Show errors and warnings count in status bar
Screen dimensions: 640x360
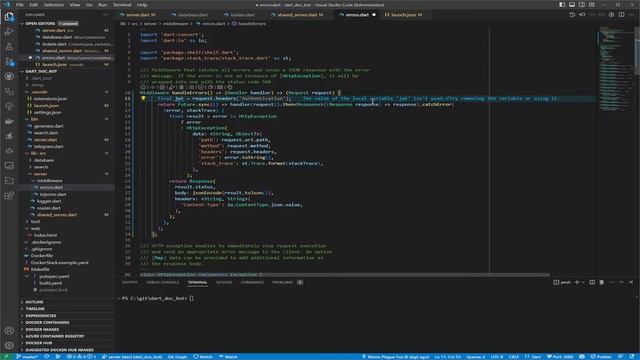[82, 357]
